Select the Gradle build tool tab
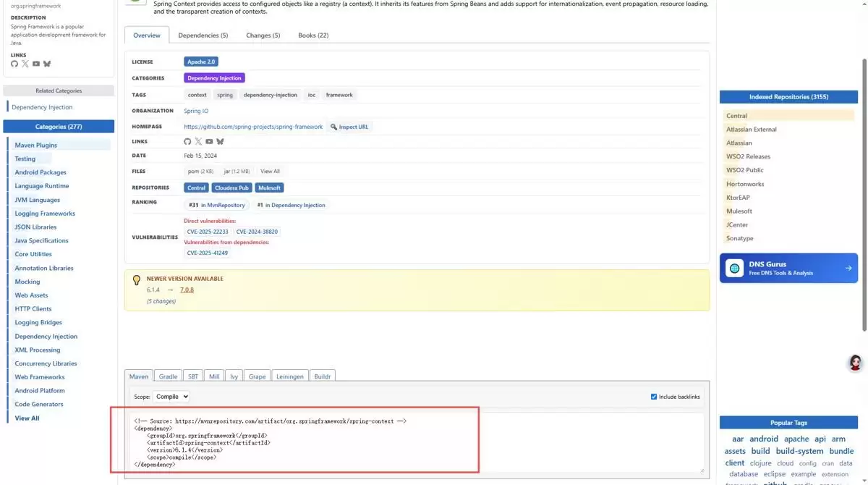 click(169, 376)
